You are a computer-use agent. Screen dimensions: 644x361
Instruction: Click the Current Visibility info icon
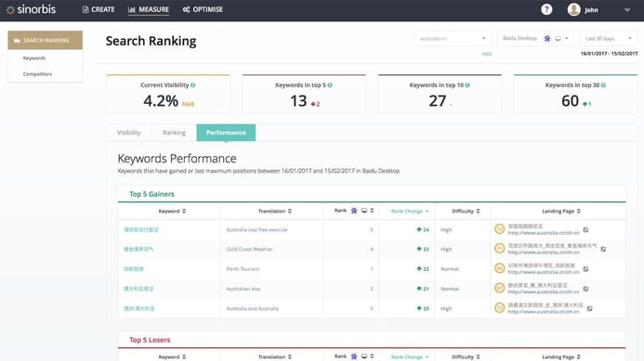(x=193, y=85)
